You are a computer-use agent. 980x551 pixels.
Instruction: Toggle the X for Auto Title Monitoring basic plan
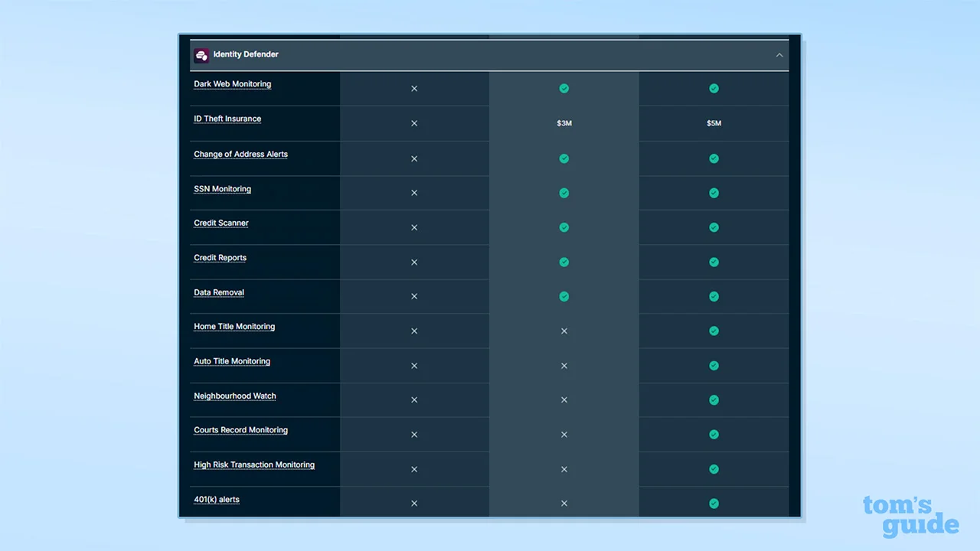(414, 365)
